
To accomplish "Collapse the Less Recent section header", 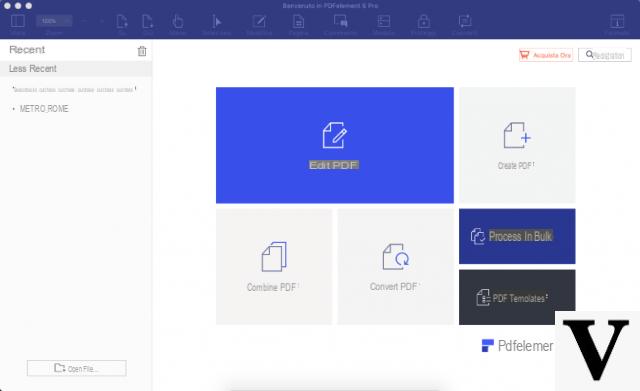I will point(76,69).
